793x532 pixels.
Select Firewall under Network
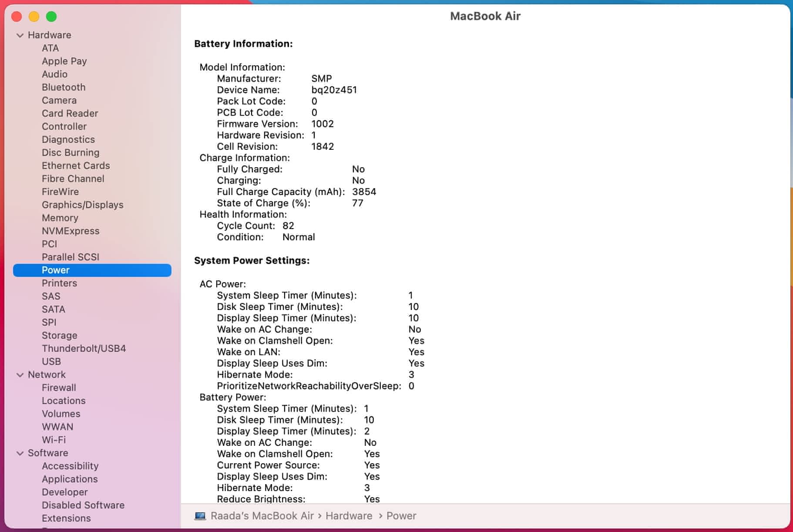[x=59, y=387]
